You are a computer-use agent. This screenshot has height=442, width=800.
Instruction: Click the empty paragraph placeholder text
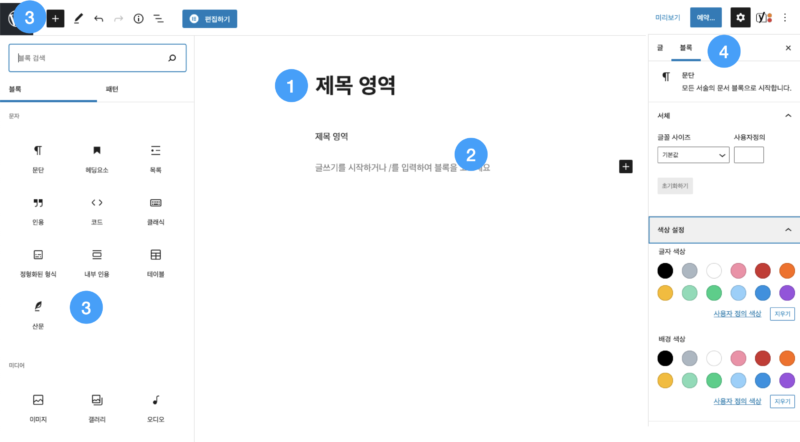coord(403,167)
